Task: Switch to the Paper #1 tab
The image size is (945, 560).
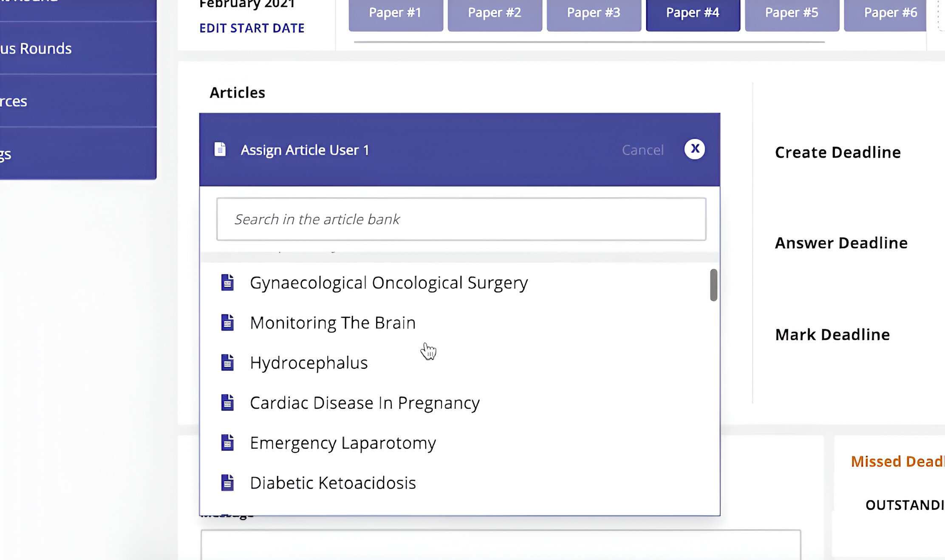Action: coord(396,13)
